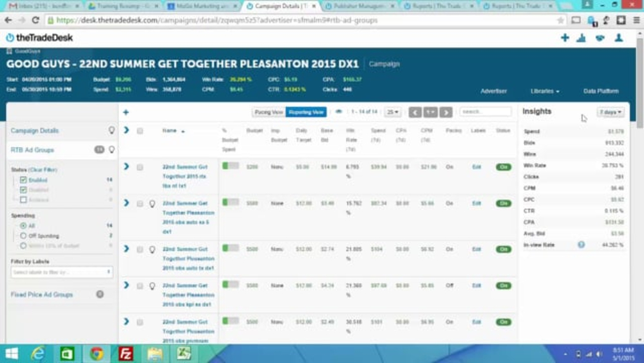Tick the checkbox for the $14.99 base bid row
Image resolution: width=644 pixels, height=363 pixels.
(x=140, y=168)
